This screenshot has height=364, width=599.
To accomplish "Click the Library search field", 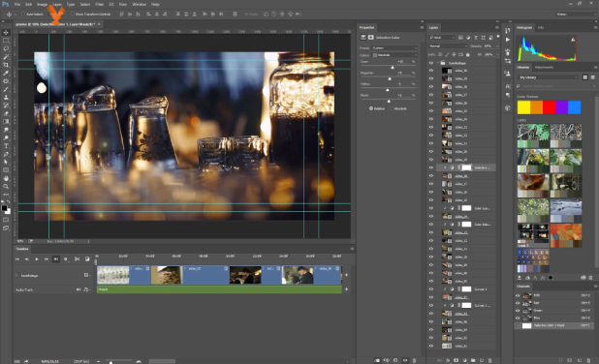I will click(x=555, y=86).
